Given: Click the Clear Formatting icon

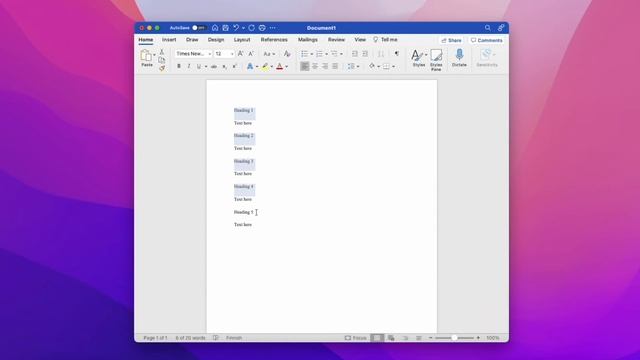Looking at the screenshot, I should (x=287, y=54).
